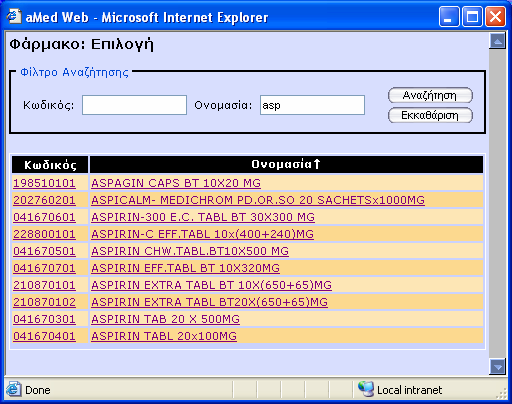Click the Εκκαθάριση clear button
512x404 pixels.
(x=430, y=115)
